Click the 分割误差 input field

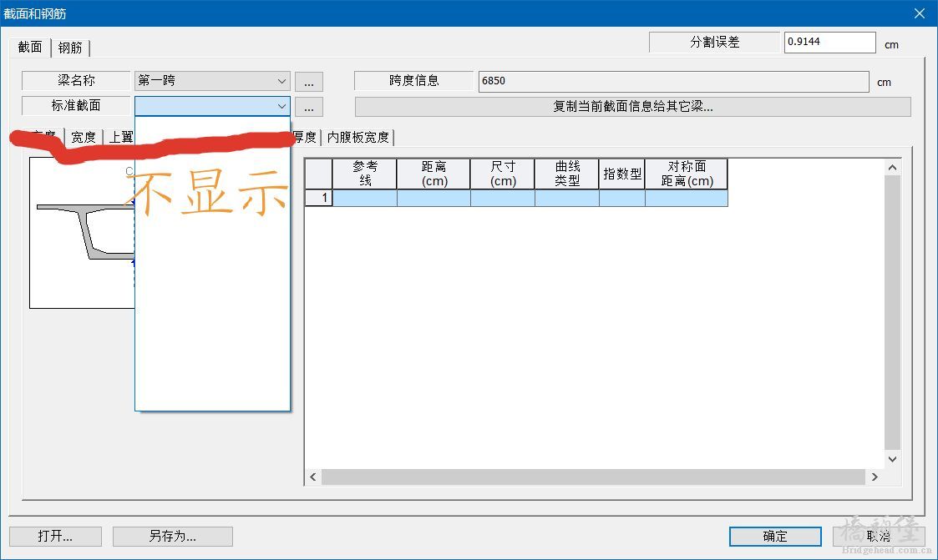click(829, 42)
